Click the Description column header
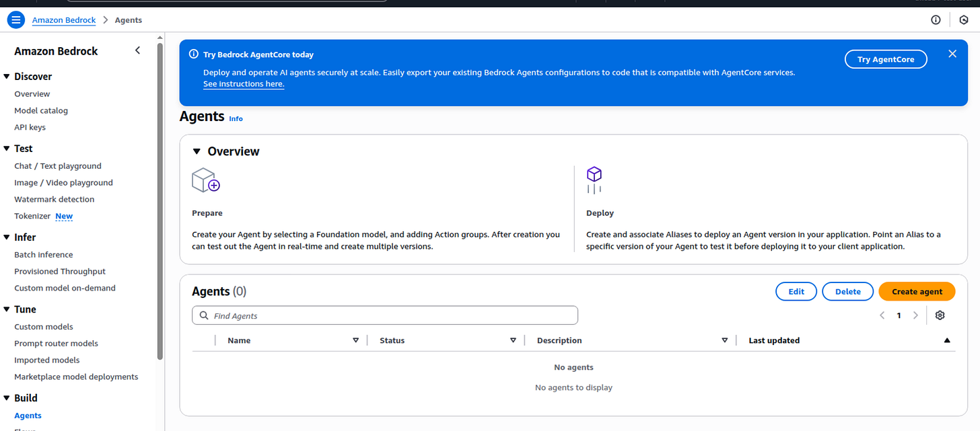The height and width of the screenshot is (431, 980). [559, 340]
